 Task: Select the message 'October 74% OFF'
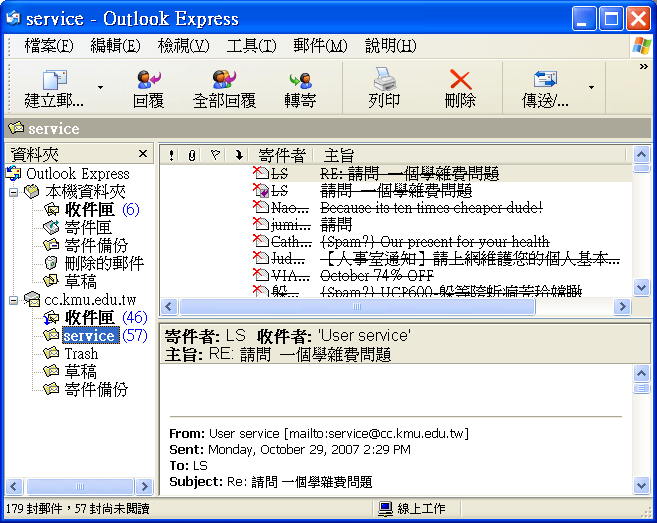(377, 276)
